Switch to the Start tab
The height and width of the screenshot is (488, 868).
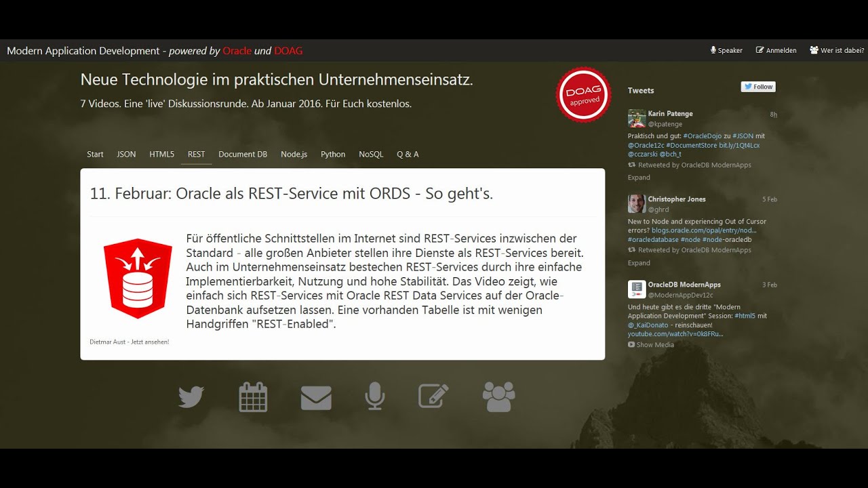[x=95, y=155]
